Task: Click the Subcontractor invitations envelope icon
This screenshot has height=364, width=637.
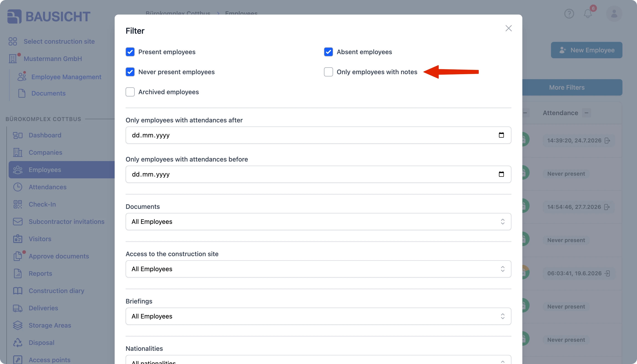Action: 18,222
